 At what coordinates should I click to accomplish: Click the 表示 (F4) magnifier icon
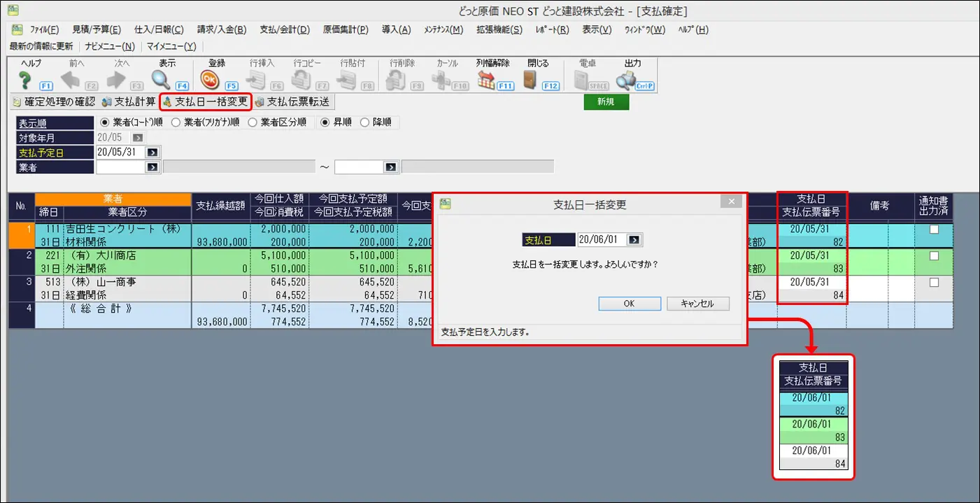(x=162, y=80)
